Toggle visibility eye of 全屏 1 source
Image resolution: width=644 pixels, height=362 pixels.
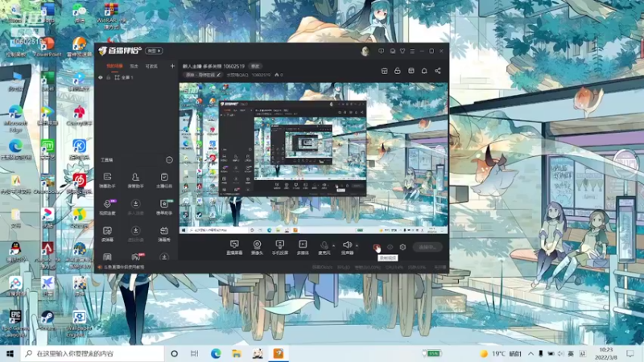(x=101, y=77)
